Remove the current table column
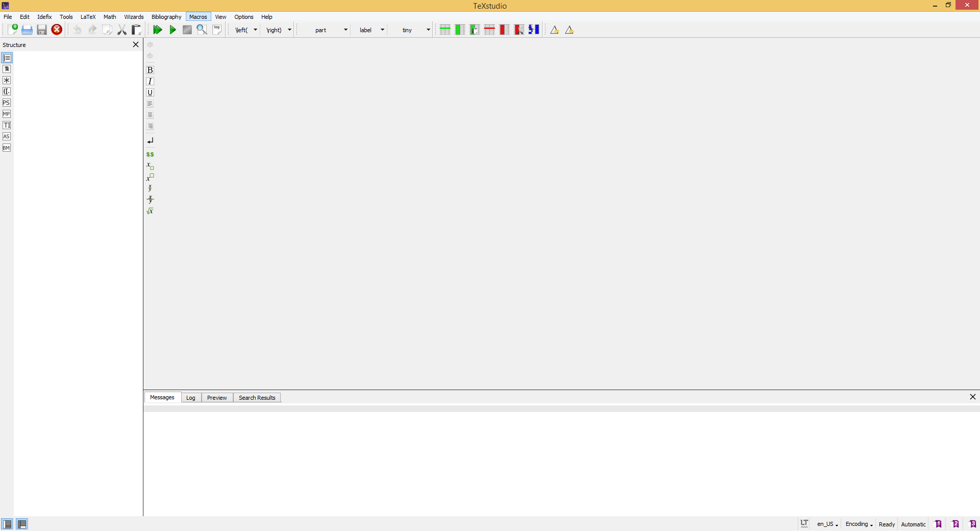 pyautogui.click(x=504, y=30)
